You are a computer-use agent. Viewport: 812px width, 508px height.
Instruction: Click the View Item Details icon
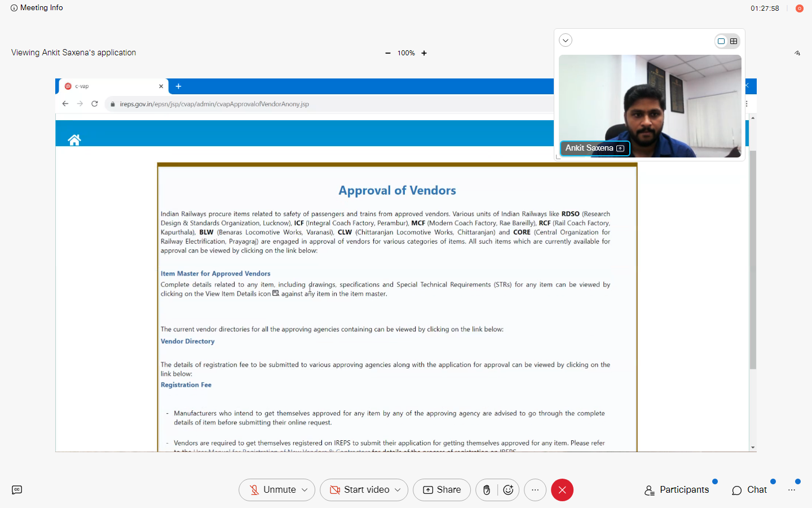coord(276,294)
